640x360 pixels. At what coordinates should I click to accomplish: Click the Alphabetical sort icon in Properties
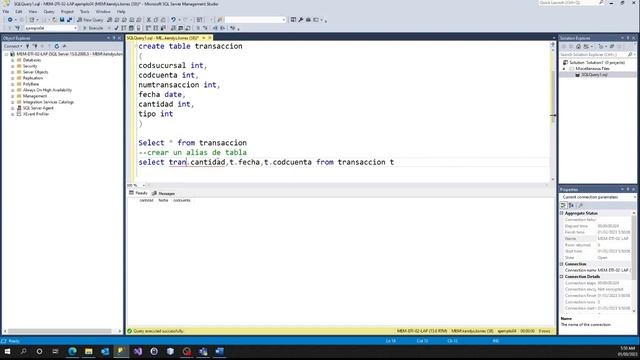pyautogui.click(x=571, y=205)
